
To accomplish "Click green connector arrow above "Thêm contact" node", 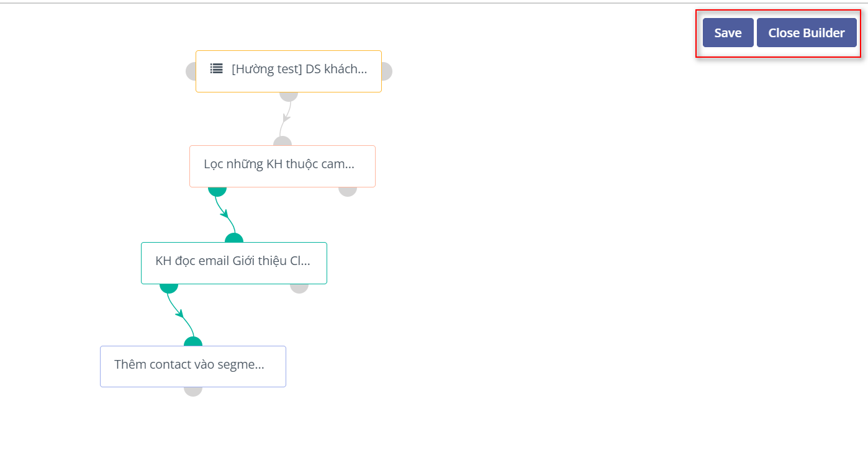I will [x=181, y=313].
